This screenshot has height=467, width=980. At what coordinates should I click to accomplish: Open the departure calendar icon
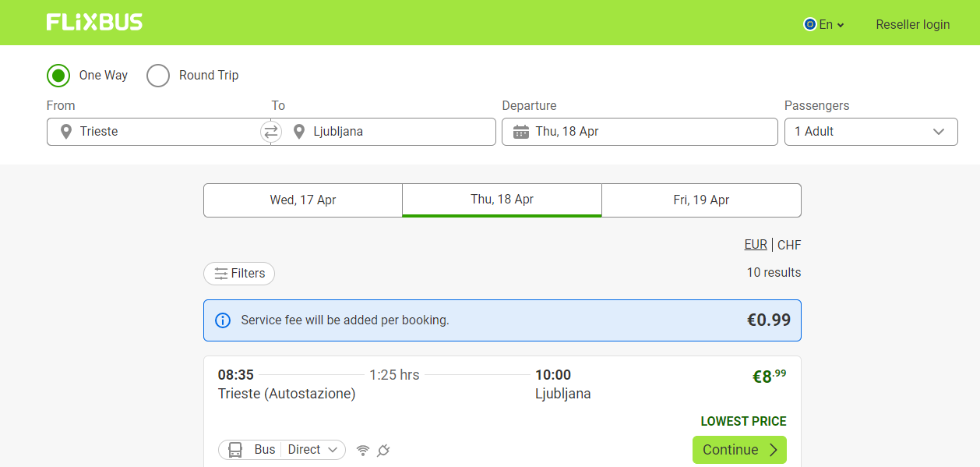pos(521,132)
